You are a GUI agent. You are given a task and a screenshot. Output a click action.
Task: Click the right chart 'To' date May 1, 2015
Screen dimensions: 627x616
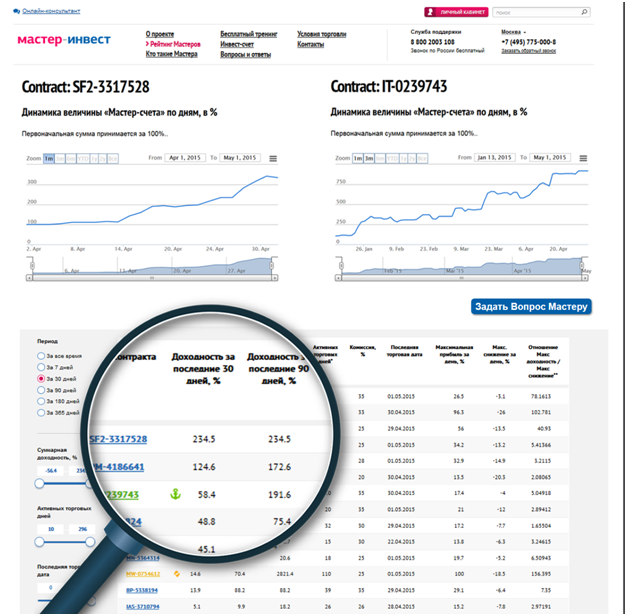coord(549,158)
